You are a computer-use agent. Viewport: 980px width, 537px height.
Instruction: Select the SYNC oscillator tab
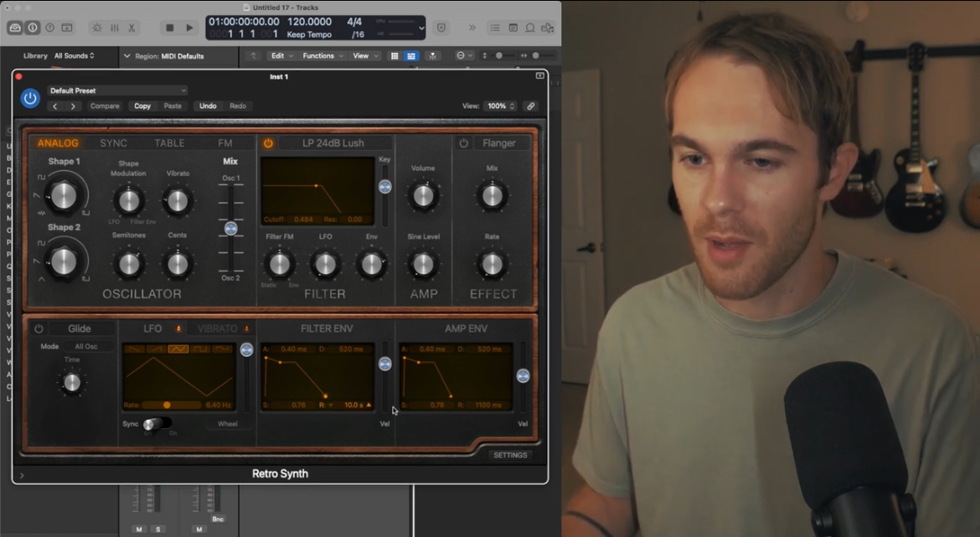pos(113,143)
